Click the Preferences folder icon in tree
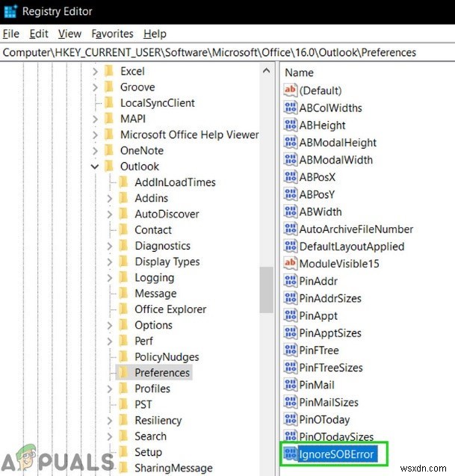Screen dimensions: 455x476 point(123,372)
